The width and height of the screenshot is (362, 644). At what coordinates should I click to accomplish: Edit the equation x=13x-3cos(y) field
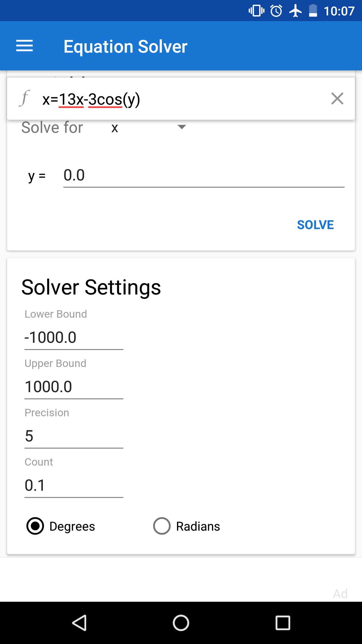pos(181,99)
